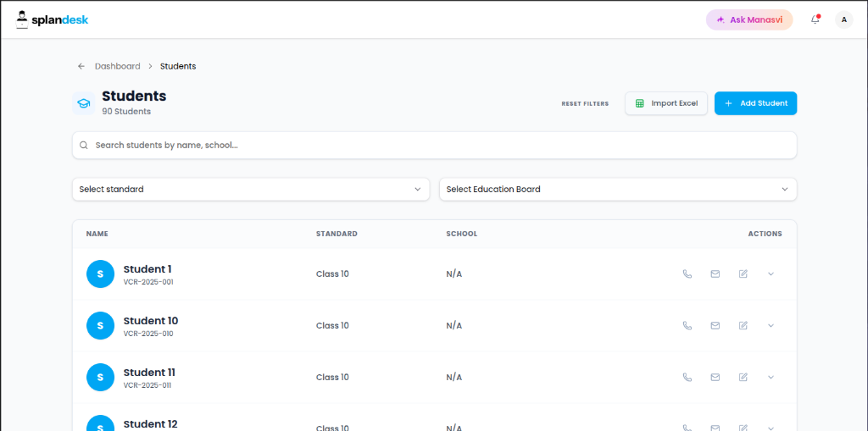Viewport: 868px width, 431px height.
Task: Call Student 1 with the phone icon
Action: 687,274
